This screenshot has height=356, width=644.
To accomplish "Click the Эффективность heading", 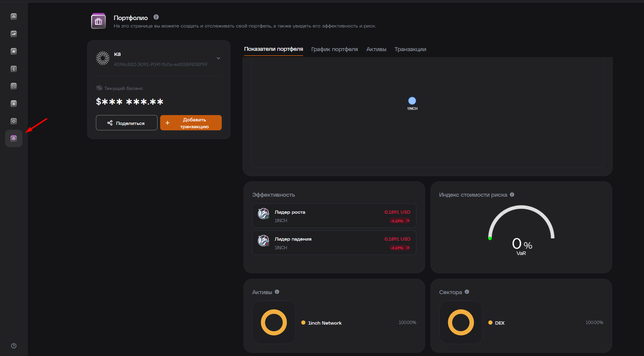I will [x=273, y=195].
